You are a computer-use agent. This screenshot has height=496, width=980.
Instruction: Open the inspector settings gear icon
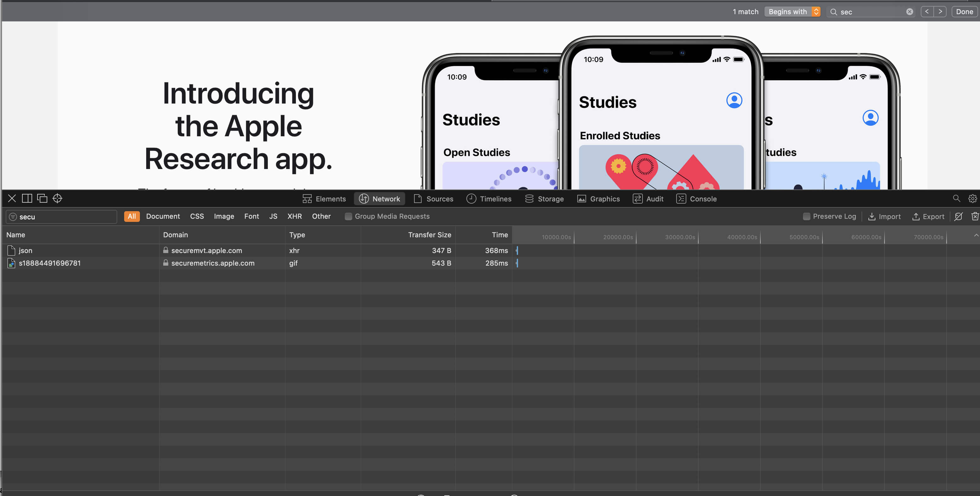[x=972, y=198]
